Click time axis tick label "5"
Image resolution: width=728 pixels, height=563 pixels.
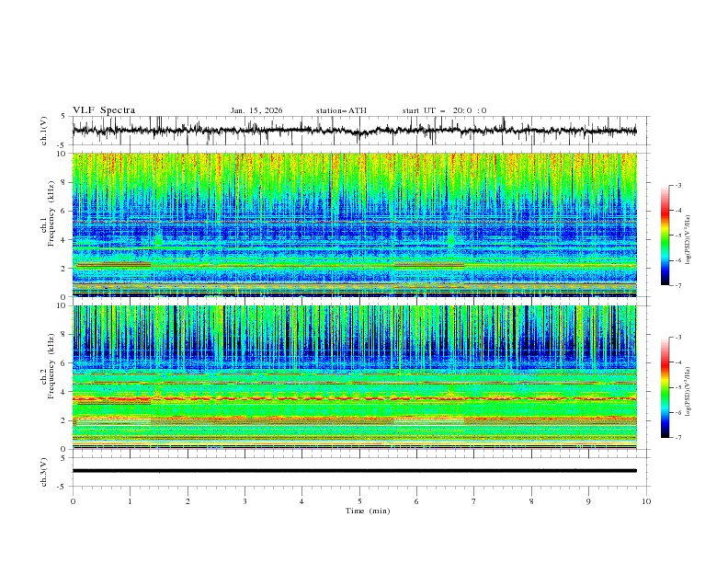359,501
